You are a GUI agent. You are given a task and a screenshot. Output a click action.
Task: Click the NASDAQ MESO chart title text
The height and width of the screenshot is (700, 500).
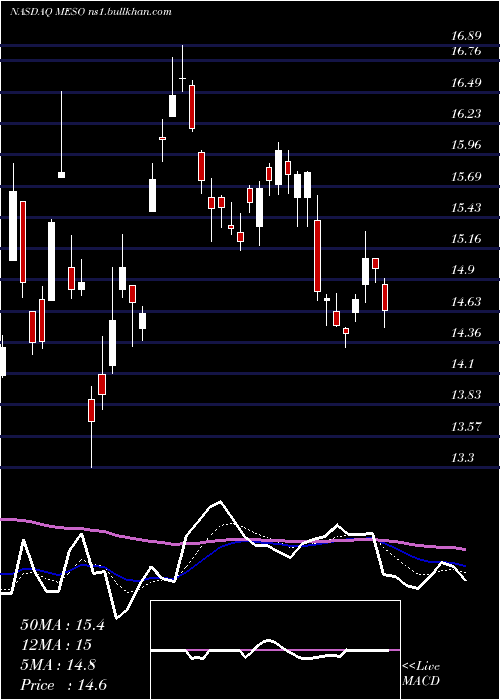[x=91, y=12]
